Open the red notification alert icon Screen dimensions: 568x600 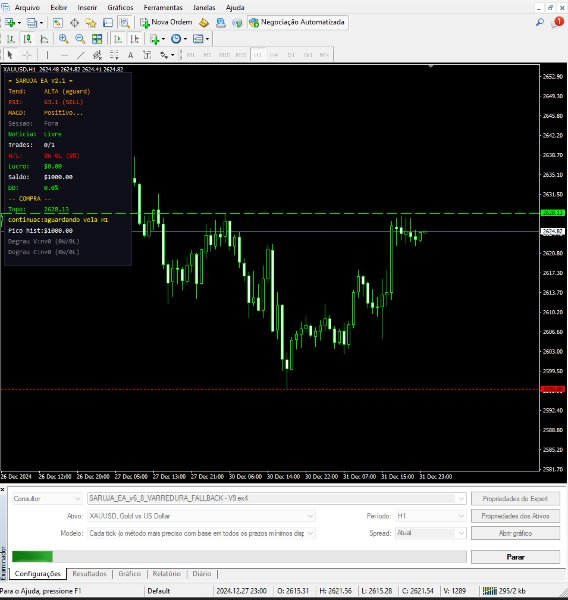558,23
